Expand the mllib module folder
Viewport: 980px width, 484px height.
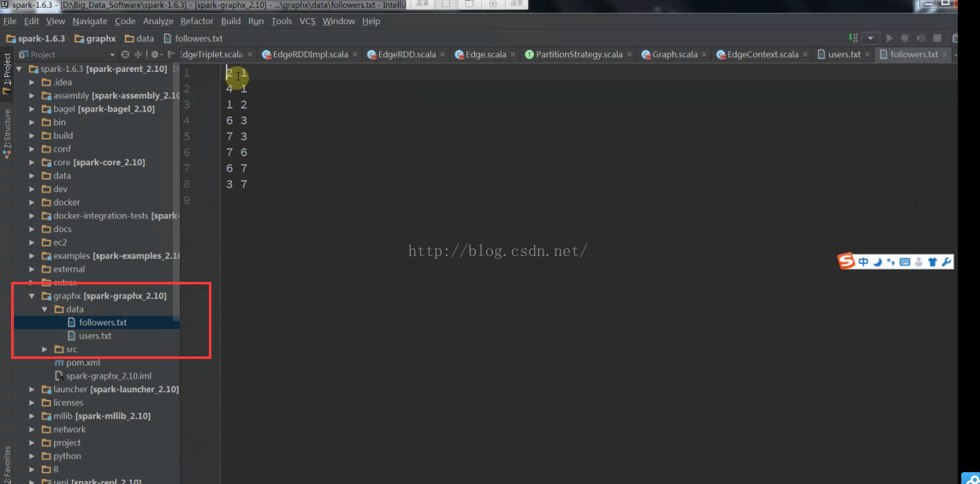click(x=32, y=415)
